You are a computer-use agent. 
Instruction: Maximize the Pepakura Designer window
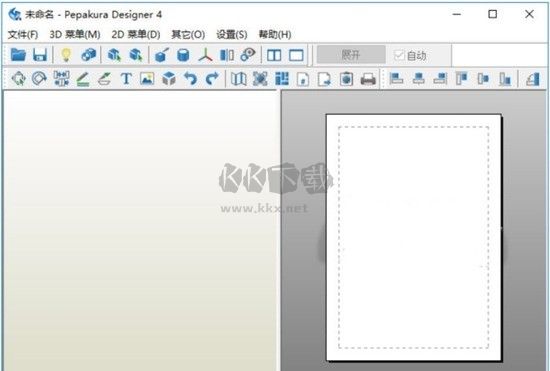492,14
